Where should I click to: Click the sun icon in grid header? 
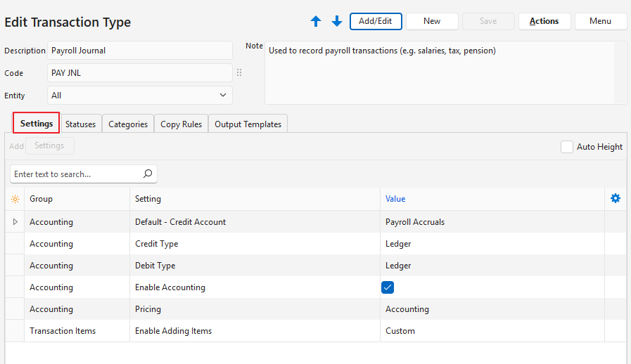[x=15, y=199]
